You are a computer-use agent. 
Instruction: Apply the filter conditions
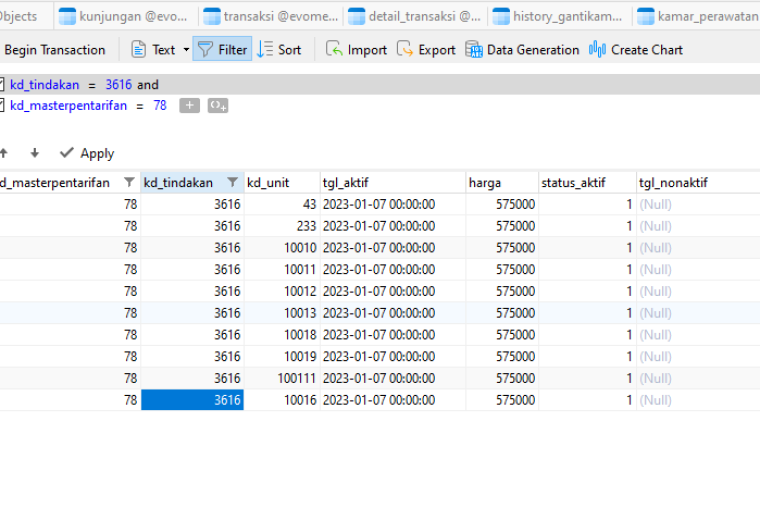87,153
